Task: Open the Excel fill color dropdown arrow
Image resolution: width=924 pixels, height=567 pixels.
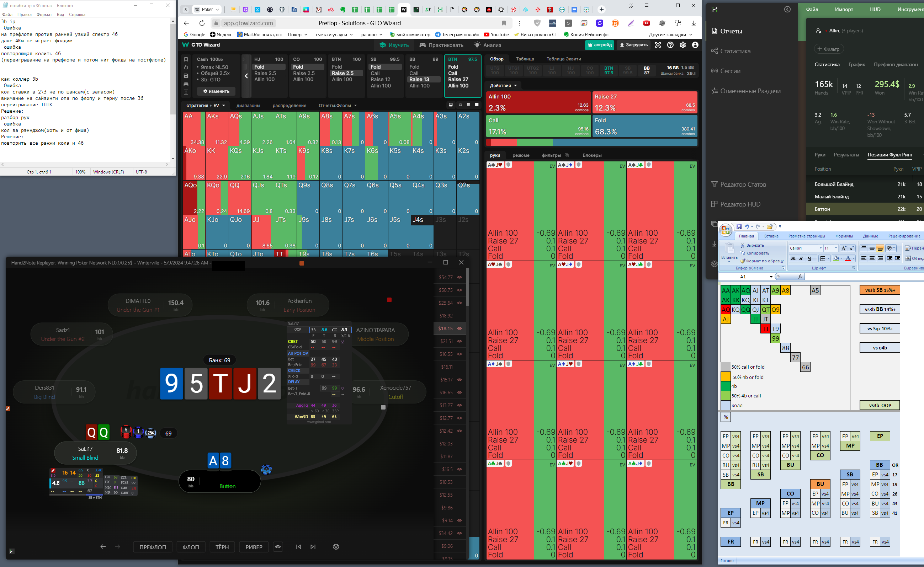Action: pyautogui.click(x=841, y=258)
